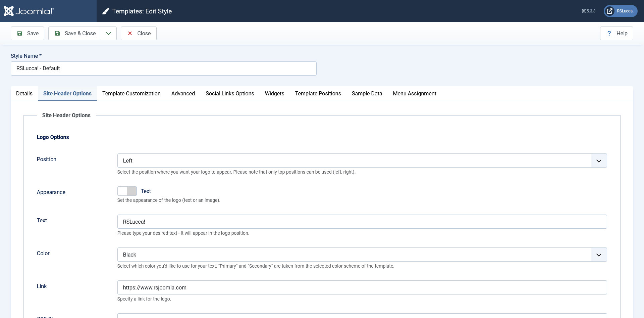Click the paintbrush icon beside Templates title

[106, 11]
